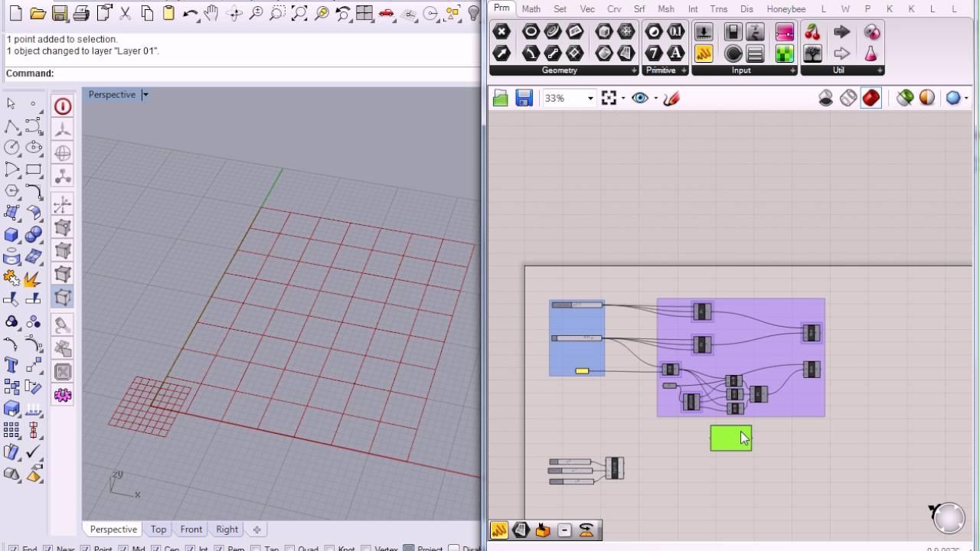980x551 pixels.
Task: Select the Text 'A' primitive parameter
Action: pyautogui.click(x=675, y=53)
